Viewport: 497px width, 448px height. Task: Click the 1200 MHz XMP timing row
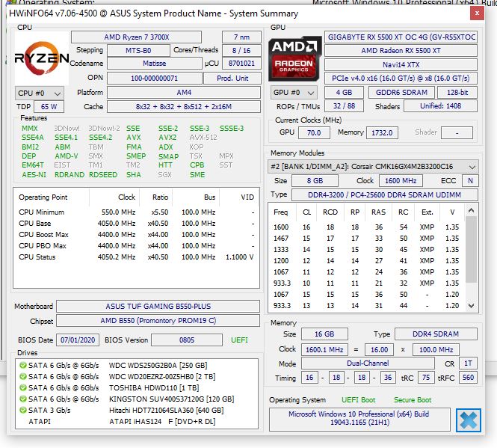coord(367,261)
